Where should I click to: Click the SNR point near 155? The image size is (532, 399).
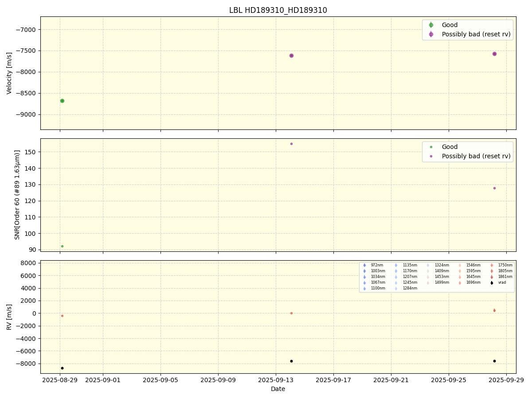pyautogui.click(x=291, y=144)
